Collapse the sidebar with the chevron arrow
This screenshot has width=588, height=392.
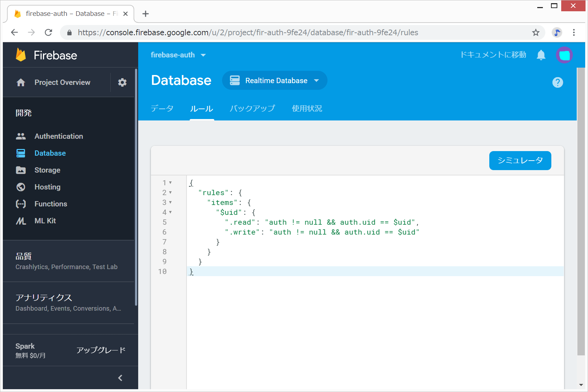click(x=120, y=378)
